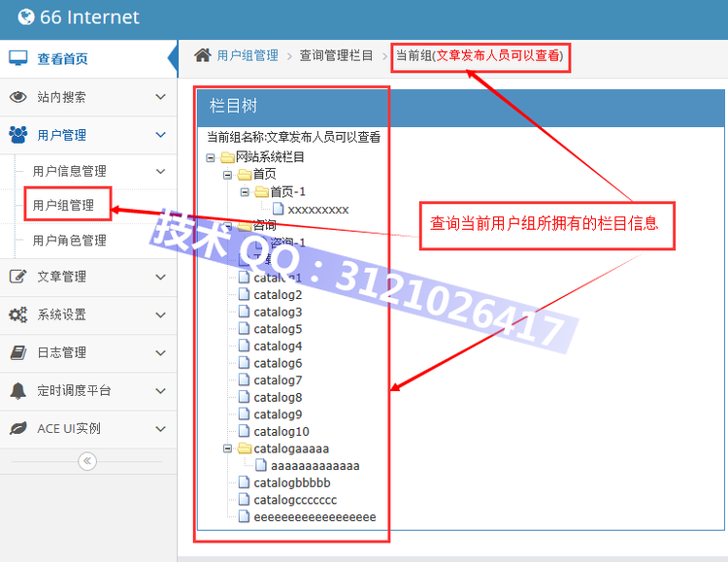Click the file icon next to catalog5
The height and width of the screenshot is (562, 728).
coord(244,329)
